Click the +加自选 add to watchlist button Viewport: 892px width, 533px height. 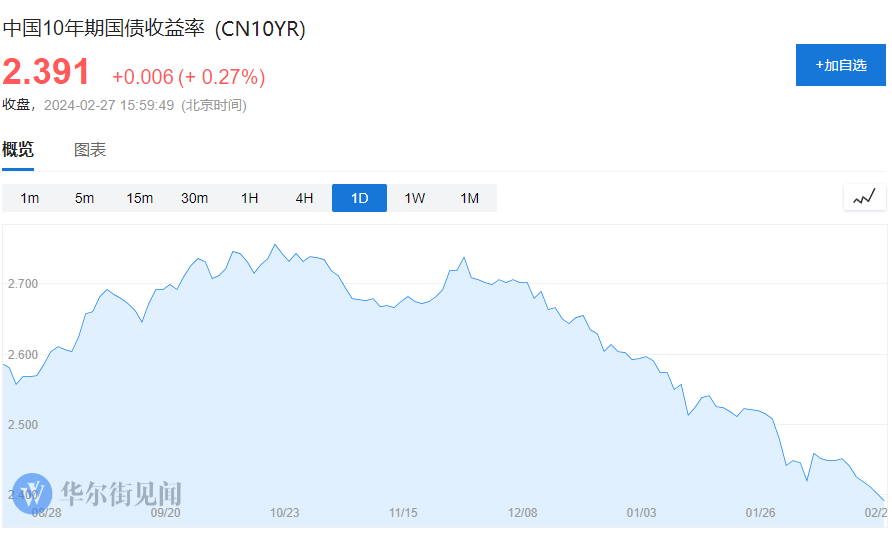click(x=841, y=65)
